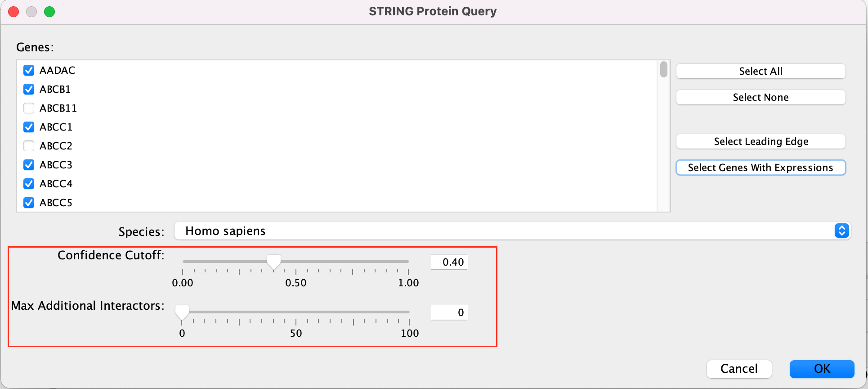The height and width of the screenshot is (389, 868).
Task: Click the Confidence Cutoff slider handle
Action: (x=273, y=262)
